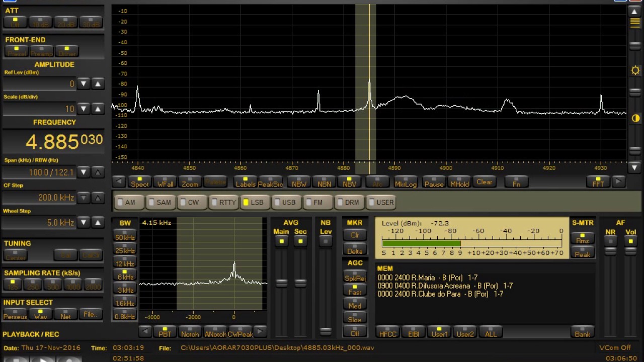Select CW mode
Screen dimensions: 644x362
point(192,203)
